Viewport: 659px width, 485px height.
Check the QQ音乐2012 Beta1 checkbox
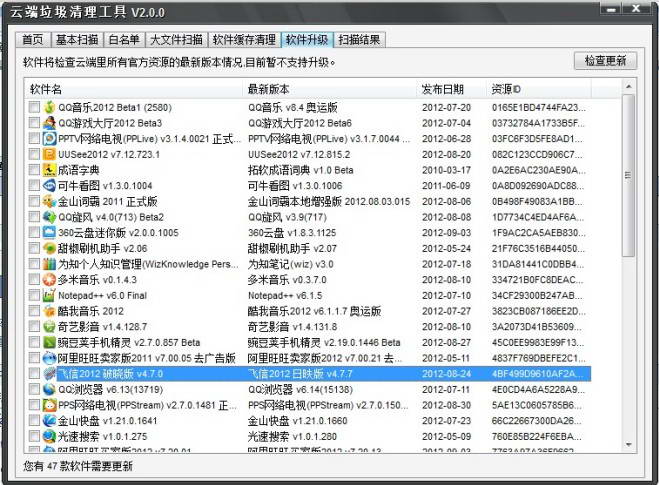(x=34, y=107)
